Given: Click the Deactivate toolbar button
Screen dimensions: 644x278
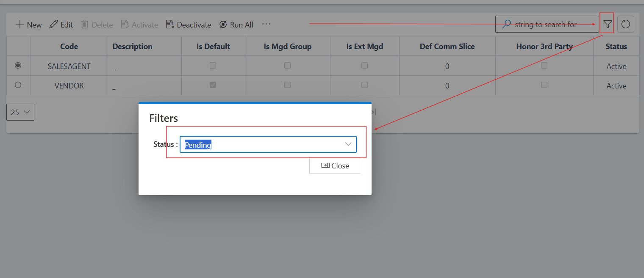Looking at the screenshot, I should tap(189, 25).
